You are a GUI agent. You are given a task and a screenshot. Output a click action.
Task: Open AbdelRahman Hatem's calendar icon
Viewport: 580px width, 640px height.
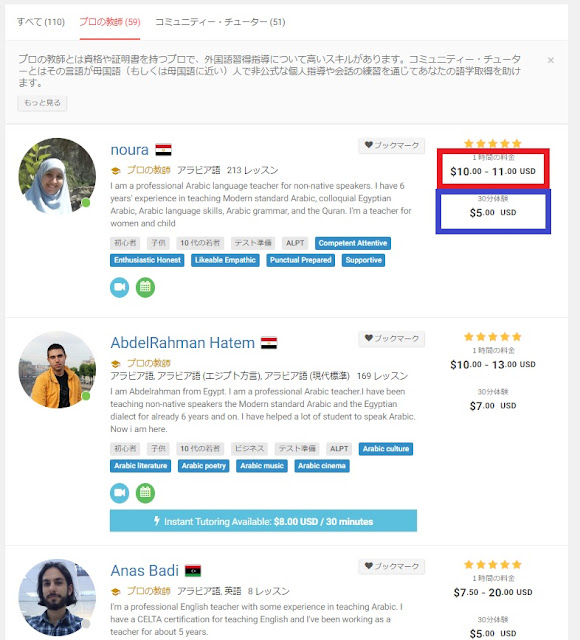pos(145,493)
